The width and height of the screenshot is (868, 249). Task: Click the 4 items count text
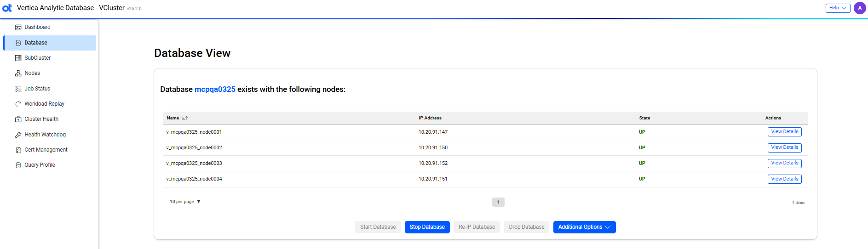(799, 203)
